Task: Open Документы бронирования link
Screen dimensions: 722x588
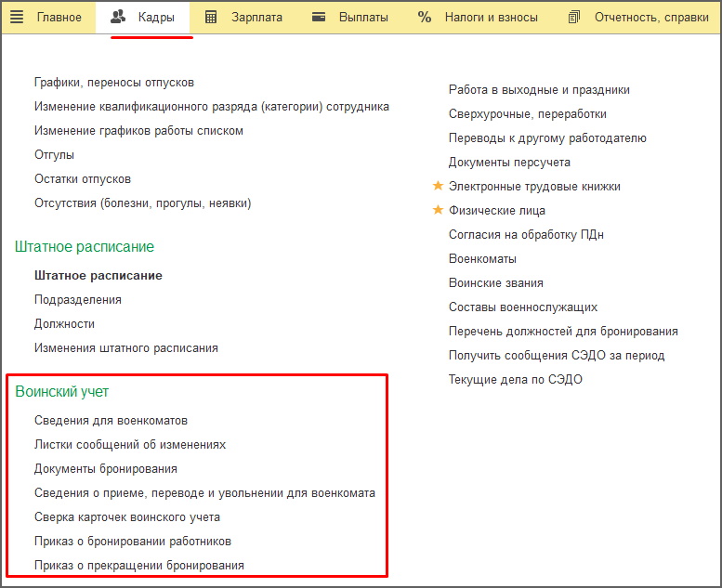Action: tap(106, 469)
